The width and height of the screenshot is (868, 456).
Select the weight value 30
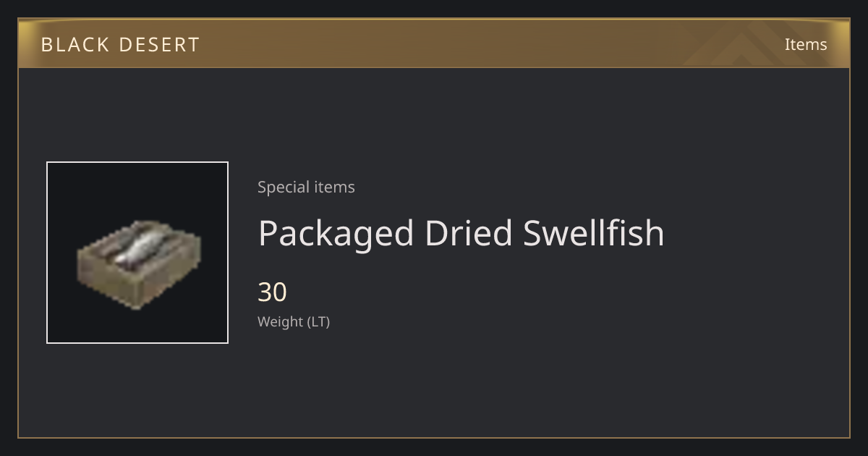tap(273, 292)
